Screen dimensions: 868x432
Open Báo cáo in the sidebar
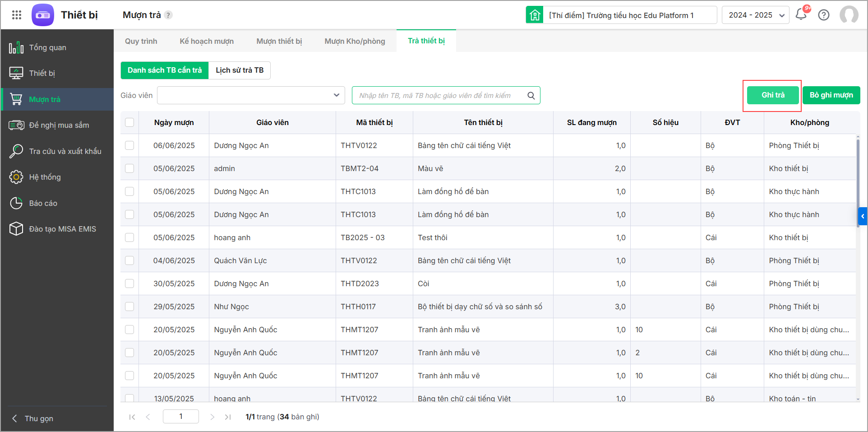pos(43,203)
